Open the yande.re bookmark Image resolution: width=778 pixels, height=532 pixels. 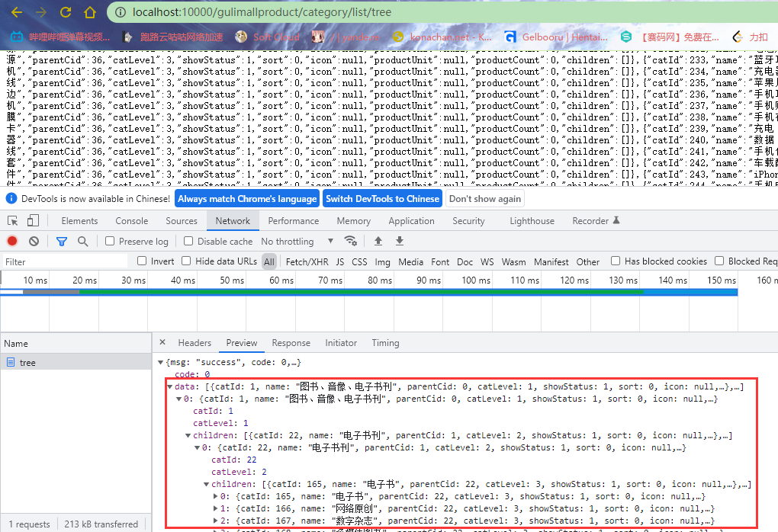(346, 37)
